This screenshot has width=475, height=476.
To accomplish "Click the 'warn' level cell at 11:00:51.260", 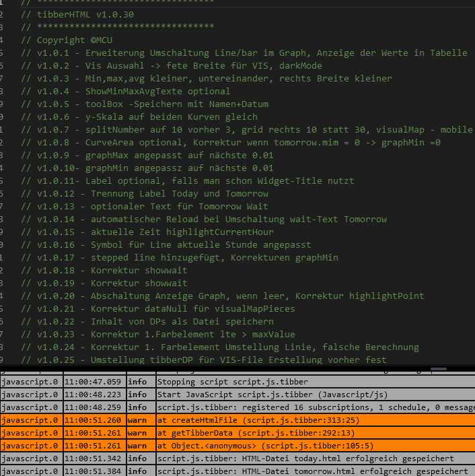I will coord(141,420).
